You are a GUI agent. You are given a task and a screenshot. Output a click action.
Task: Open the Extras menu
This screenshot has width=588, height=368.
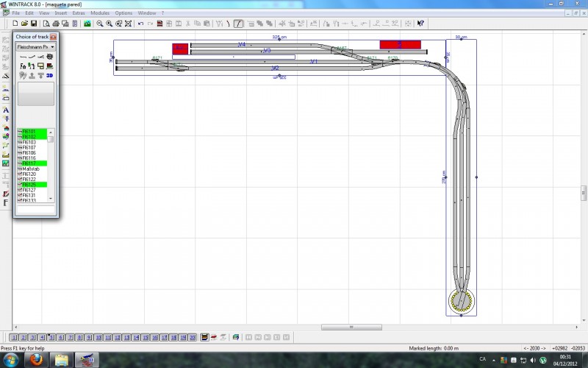pyautogui.click(x=79, y=13)
